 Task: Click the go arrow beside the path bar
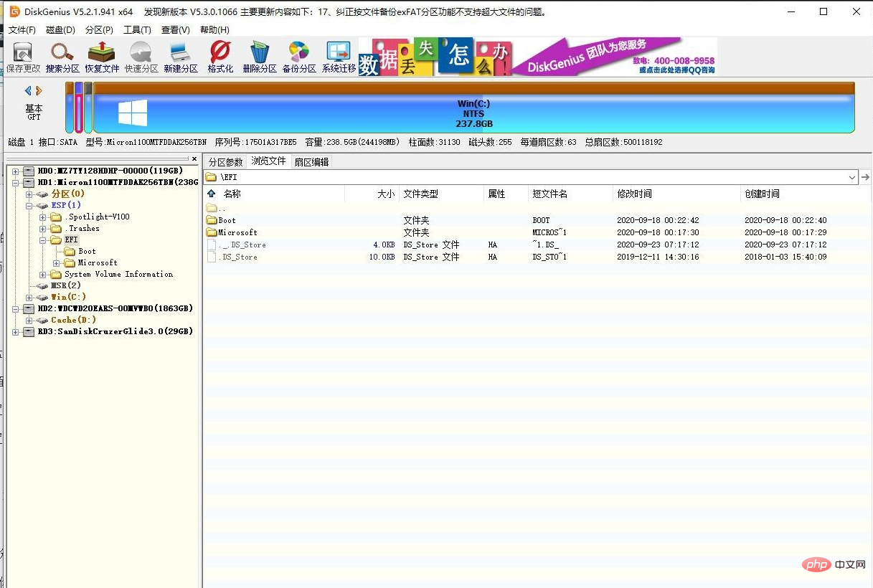[x=865, y=177]
